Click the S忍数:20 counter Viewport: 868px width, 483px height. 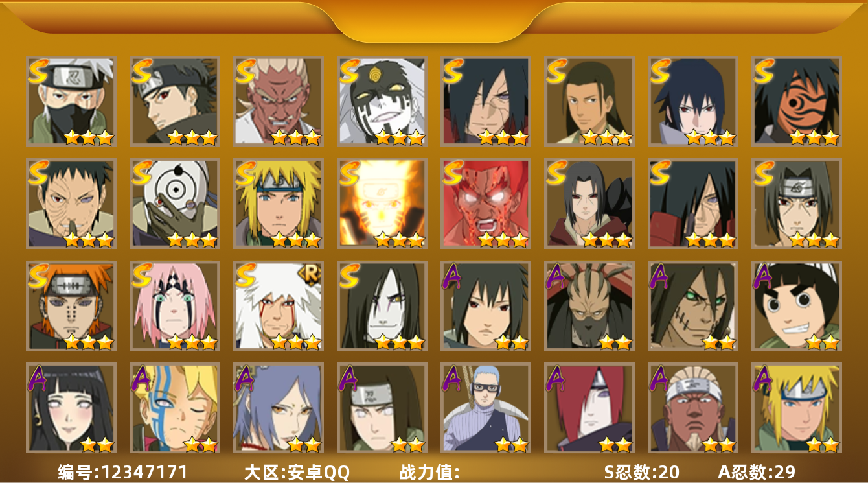[641, 472]
